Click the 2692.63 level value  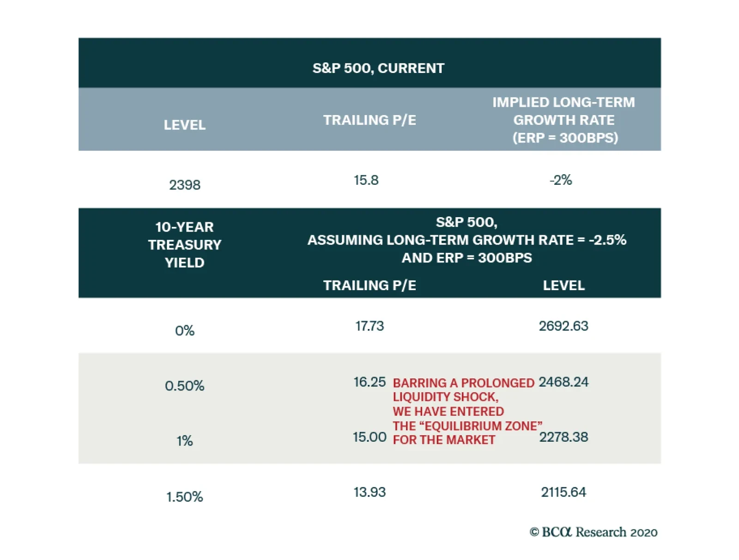click(x=563, y=326)
